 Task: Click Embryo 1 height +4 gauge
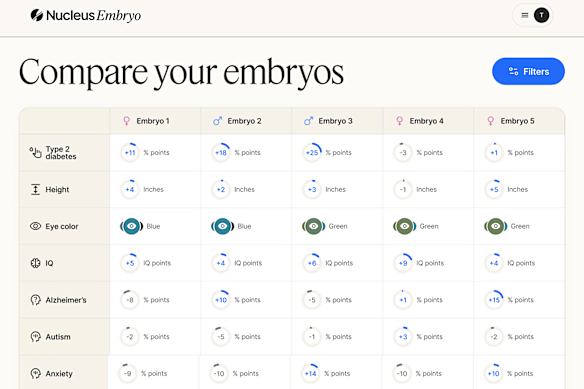click(130, 189)
